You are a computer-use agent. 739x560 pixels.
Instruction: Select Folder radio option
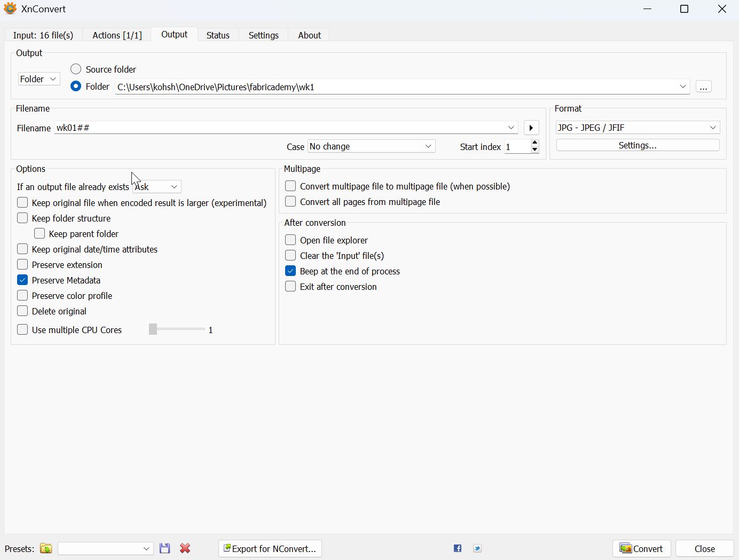point(76,86)
